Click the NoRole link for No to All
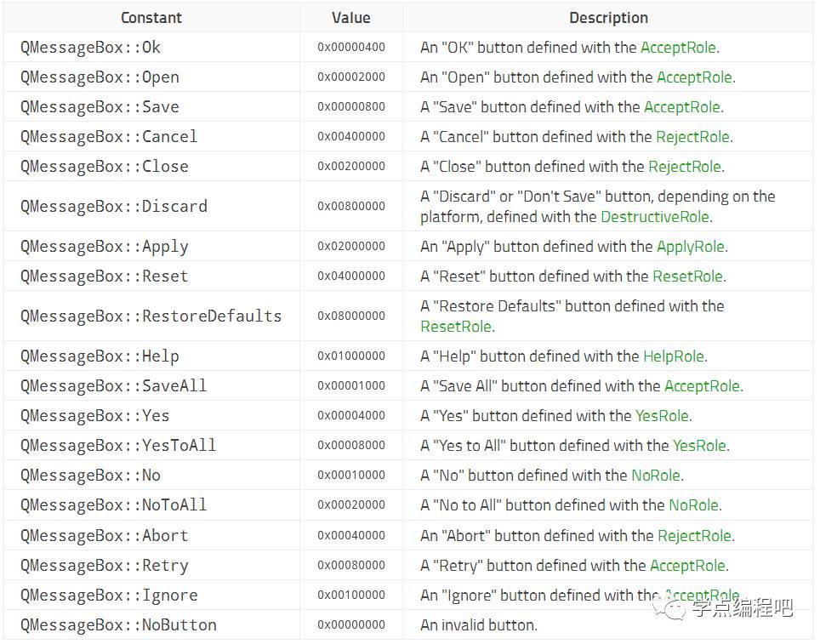Screen dimensions: 820x644 pyautogui.click(x=694, y=506)
